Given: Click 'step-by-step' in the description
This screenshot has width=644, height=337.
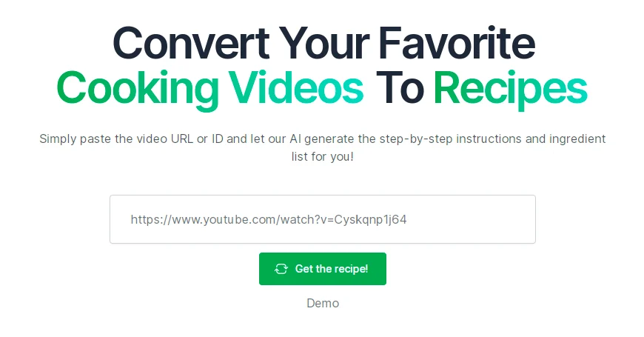Looking at the screenshot, I should click(x=416, y=139).
